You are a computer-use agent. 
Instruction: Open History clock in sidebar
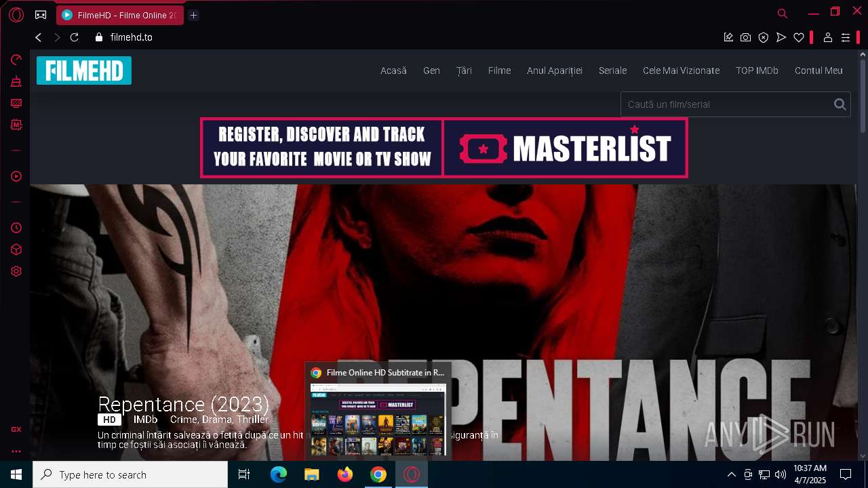coord(16,228)
